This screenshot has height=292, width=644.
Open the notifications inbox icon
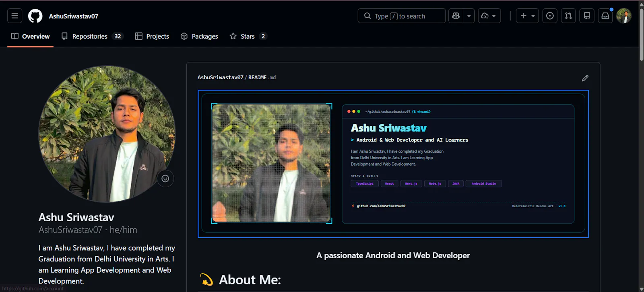[x=605, y=16]
